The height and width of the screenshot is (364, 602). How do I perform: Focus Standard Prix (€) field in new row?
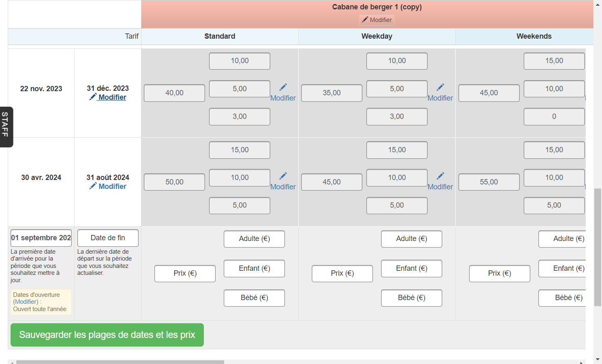185,274
